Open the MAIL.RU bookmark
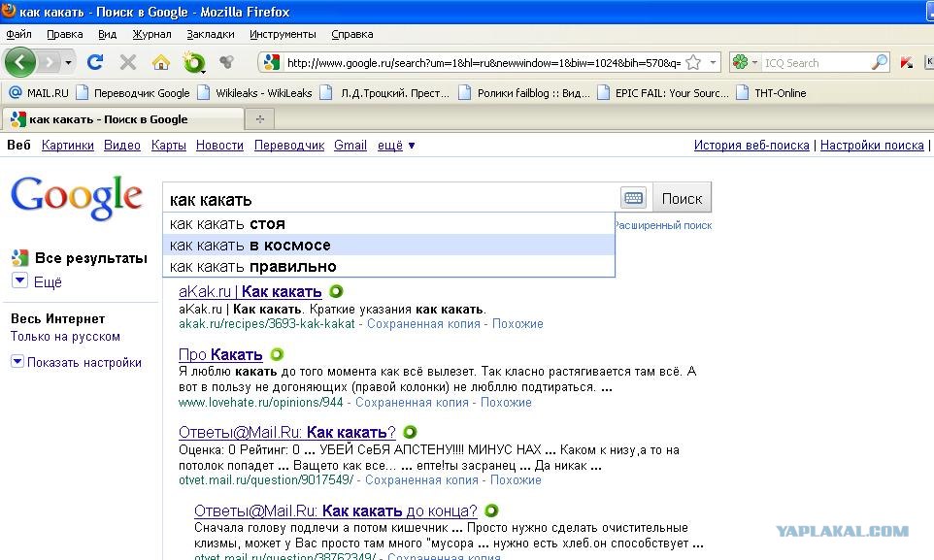 coord(39,93)
